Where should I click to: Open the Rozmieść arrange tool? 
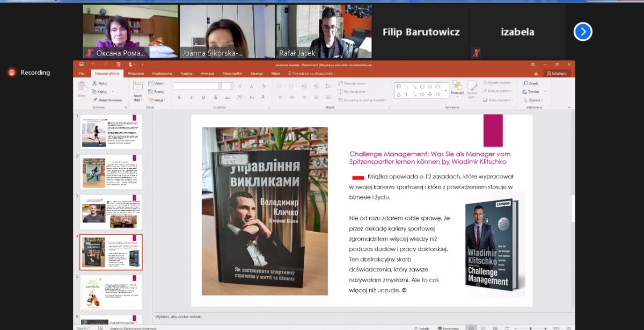pos(457,88)
